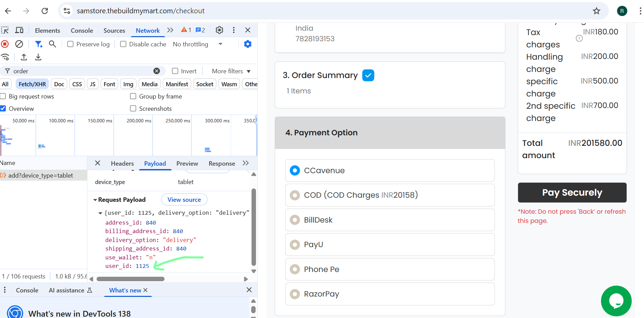Select the BillDesk payment option
The image size is (644, 318).
tap(390, 220)
